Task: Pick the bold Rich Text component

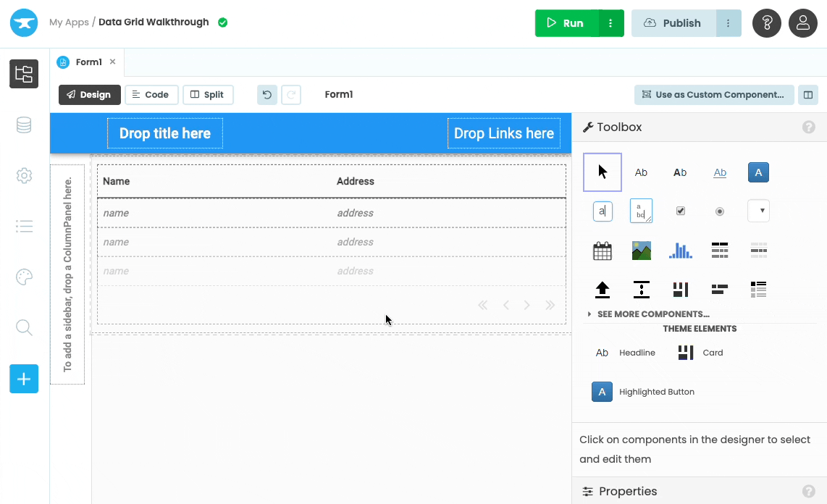Action: [x=680, y=172]
